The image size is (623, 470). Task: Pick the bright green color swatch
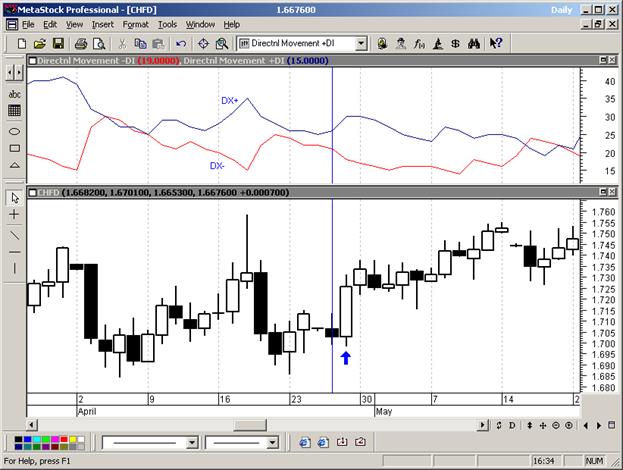(x=46, y=439)
